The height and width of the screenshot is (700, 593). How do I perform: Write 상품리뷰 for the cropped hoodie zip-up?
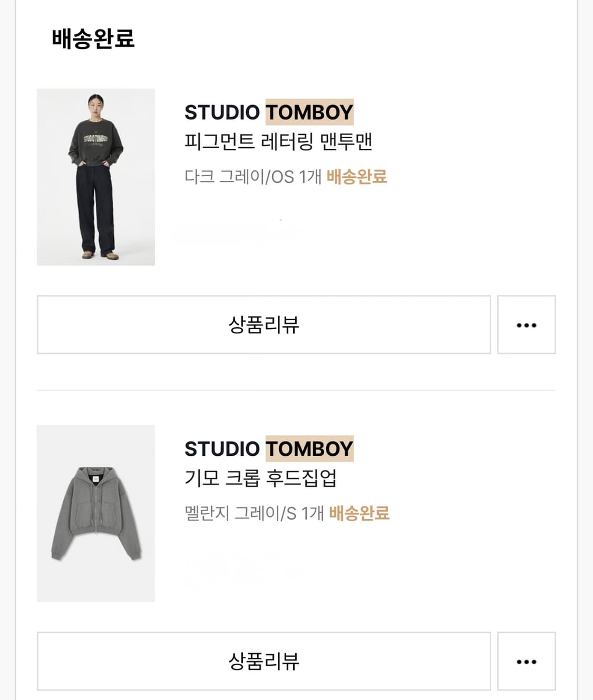click(264, 661)
